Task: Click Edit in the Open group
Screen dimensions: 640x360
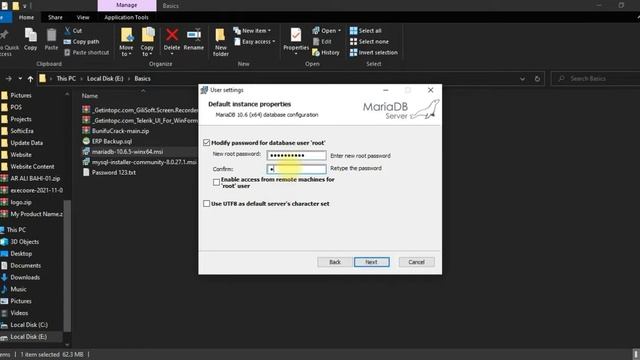Action: click(322, 42)
